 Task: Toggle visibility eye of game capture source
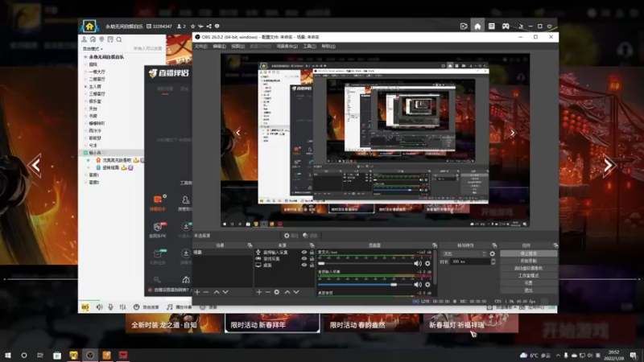click(x=304, y=258)
